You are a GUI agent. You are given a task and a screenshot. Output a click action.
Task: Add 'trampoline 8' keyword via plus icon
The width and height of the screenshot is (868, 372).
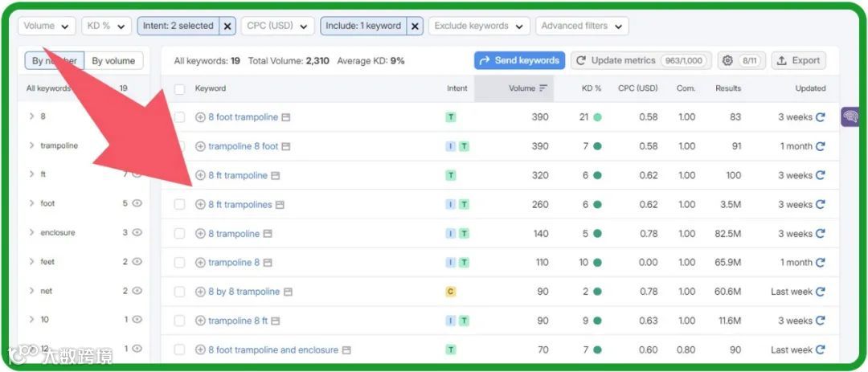click(x=200, y=263)
